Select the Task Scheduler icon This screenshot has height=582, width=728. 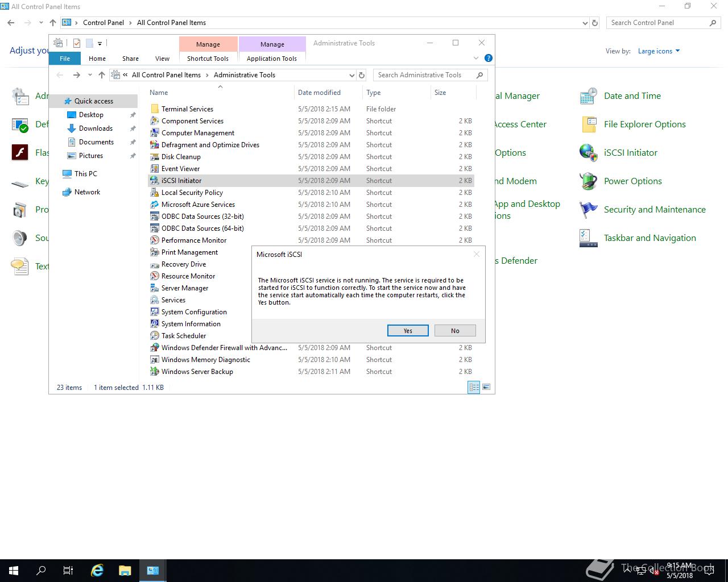pyautogui.click(x=154, y=336)
